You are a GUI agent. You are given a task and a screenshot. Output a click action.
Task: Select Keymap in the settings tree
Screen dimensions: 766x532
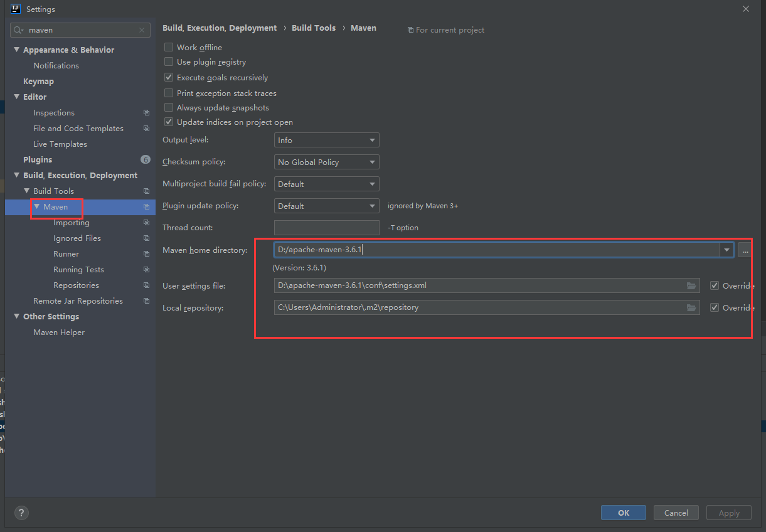tap(39, 82)
